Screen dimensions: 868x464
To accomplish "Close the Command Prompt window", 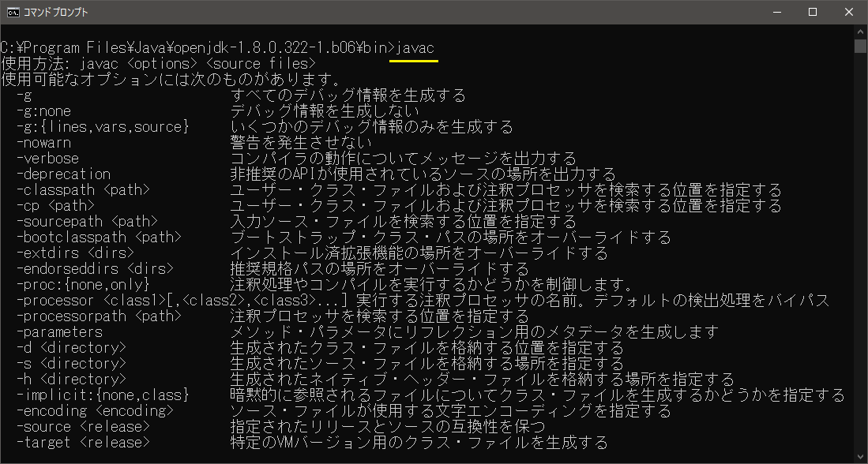I will click(849, 12).
